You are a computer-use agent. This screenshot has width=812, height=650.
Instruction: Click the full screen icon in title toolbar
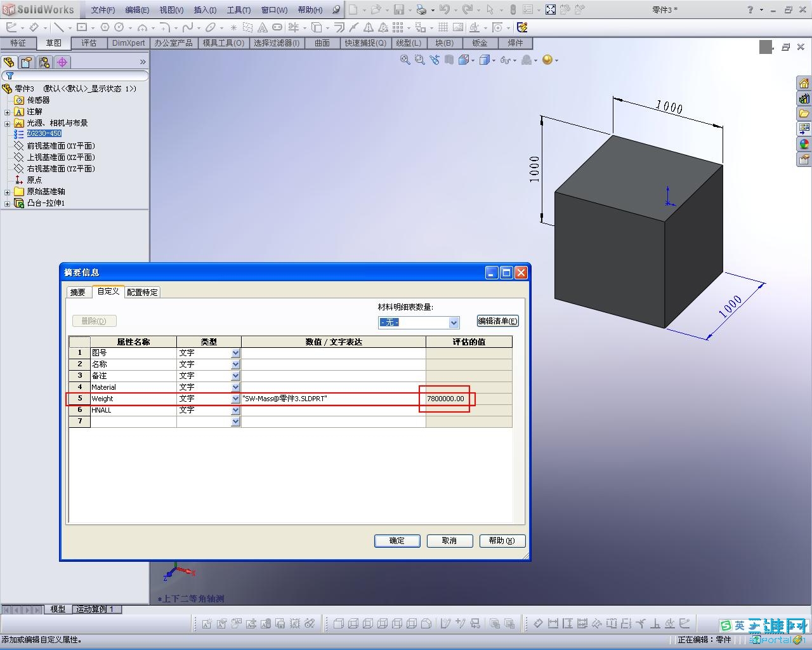point(551,10)
